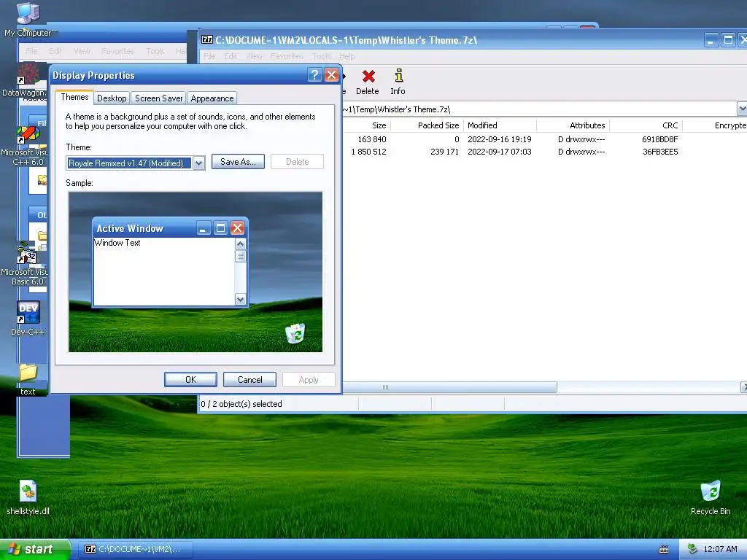Click the on-screen keyboard tray icon
This screenshot has height=560, width=747.
click(663, 550)
